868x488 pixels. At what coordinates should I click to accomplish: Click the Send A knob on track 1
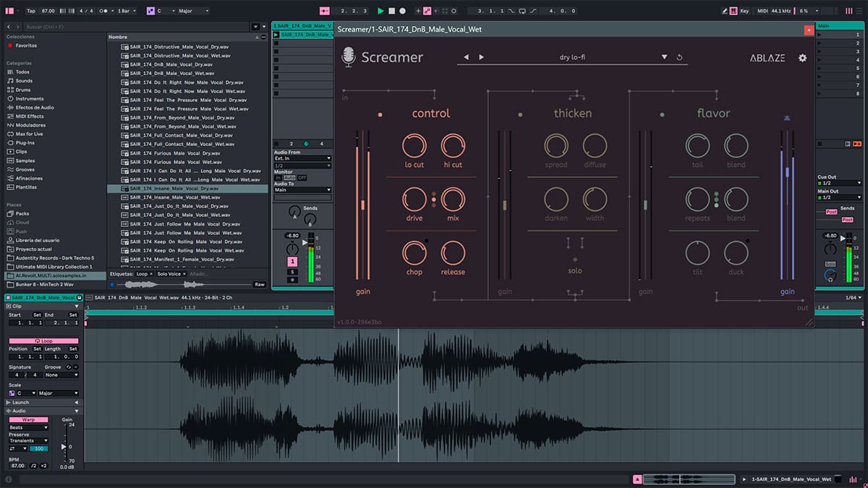click(x=293, y=211)
